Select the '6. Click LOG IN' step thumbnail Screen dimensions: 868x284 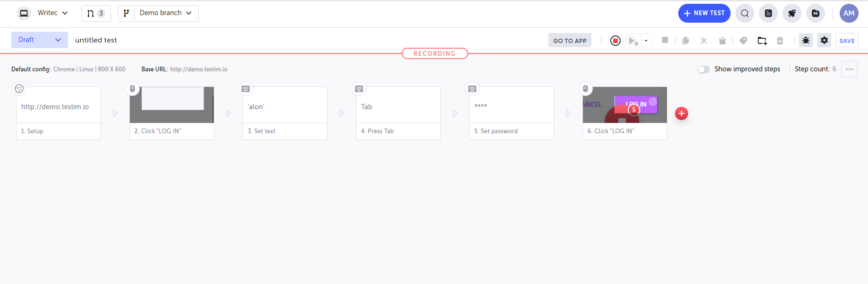[625, 105]
